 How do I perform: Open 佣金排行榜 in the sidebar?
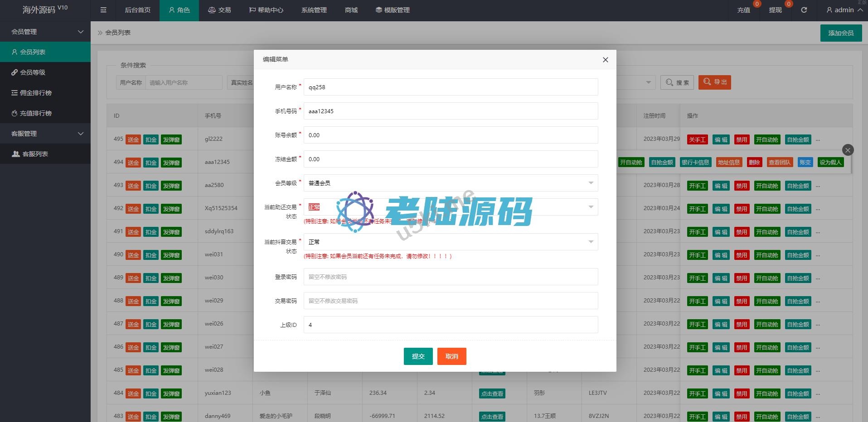(35, 93)
